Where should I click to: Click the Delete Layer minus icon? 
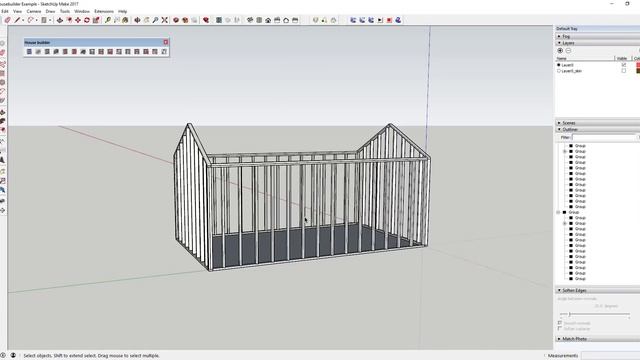pyautogui.click(x=568, y=51)
